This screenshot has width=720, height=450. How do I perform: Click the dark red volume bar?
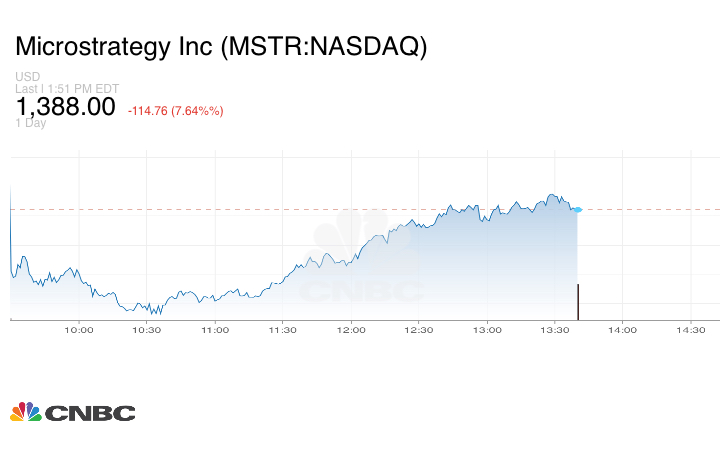click(x=578, y=301)
